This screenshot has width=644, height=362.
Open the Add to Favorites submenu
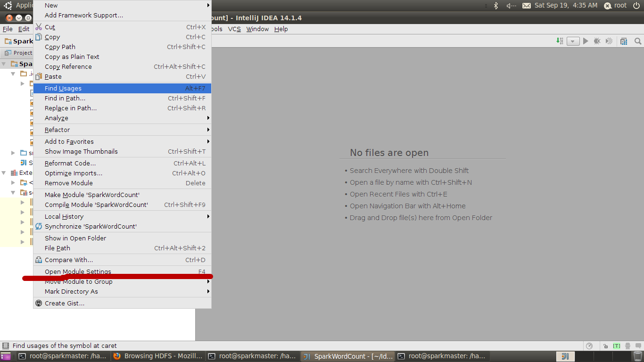click(x=122, y=141)
